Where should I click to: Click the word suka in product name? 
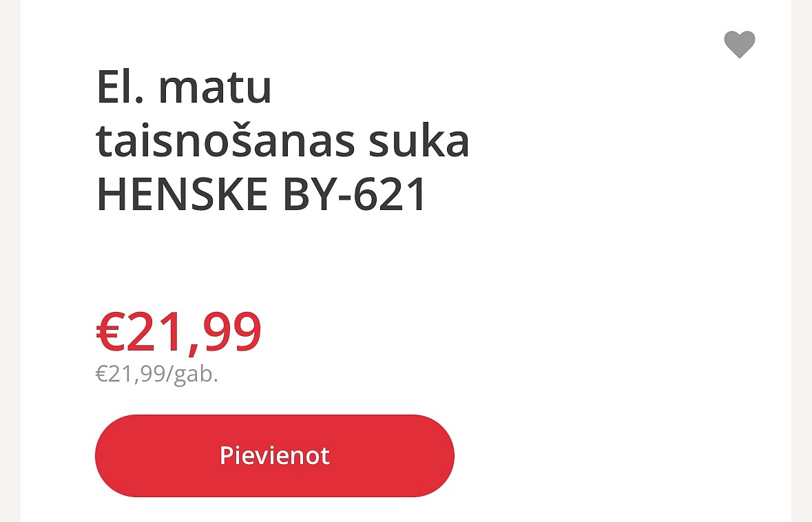point(419,140)
